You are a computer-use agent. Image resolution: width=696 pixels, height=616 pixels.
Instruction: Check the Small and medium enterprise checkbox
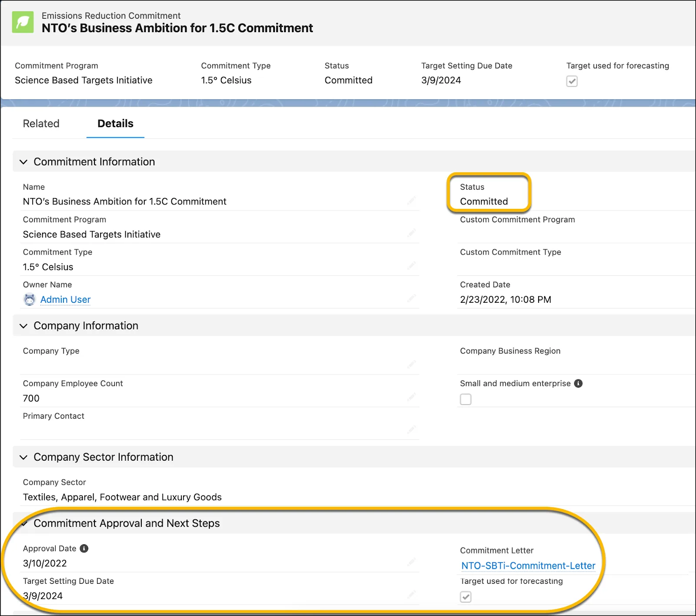click(466, 399)
